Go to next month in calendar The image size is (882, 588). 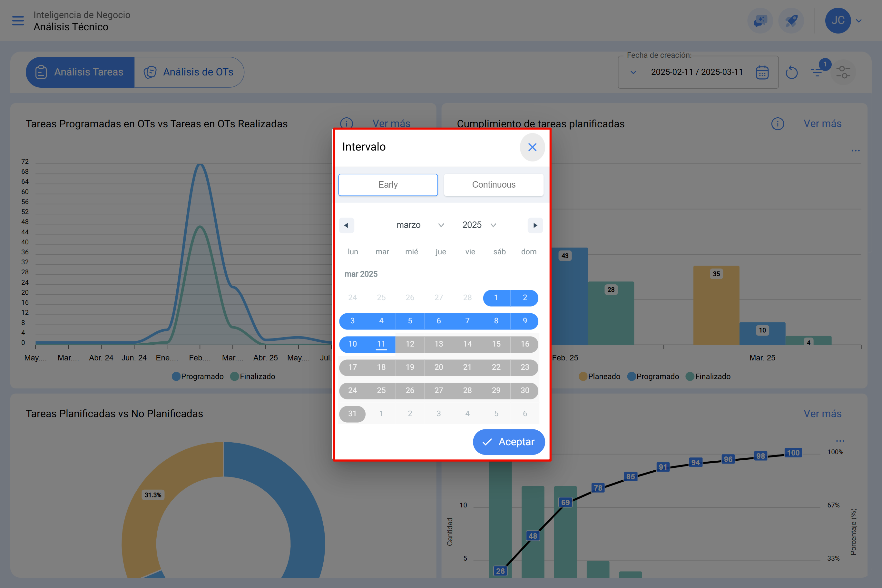pyautogui.click(x=535, y=225)
